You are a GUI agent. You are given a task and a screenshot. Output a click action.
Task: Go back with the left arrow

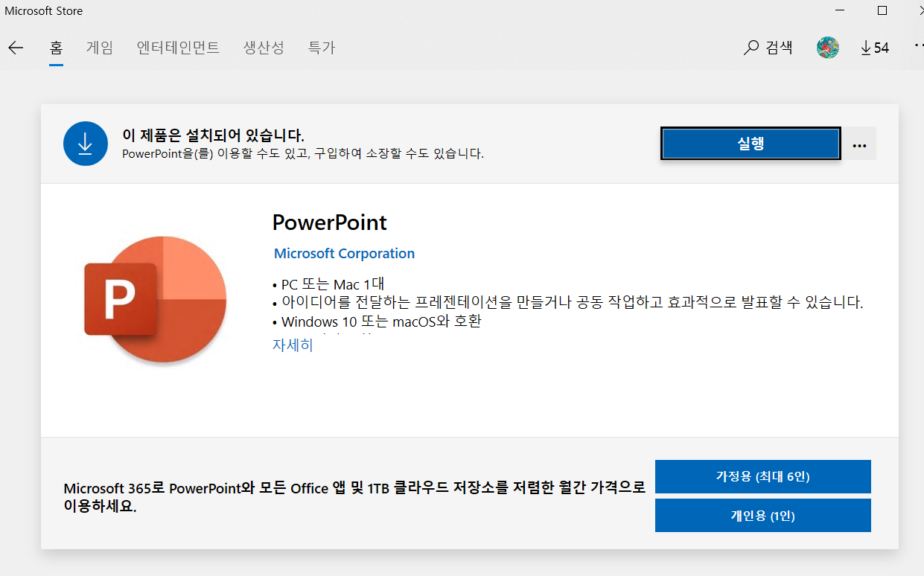(x=16, y=48)
